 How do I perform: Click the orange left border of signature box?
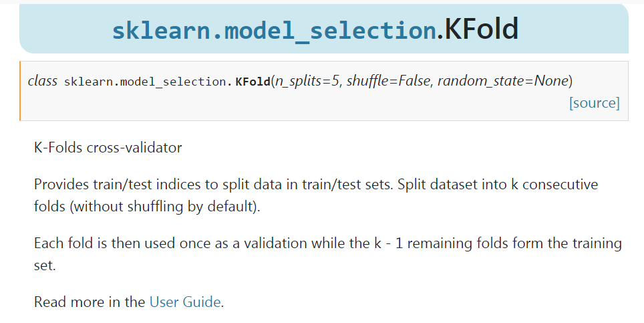pos(20,91)
